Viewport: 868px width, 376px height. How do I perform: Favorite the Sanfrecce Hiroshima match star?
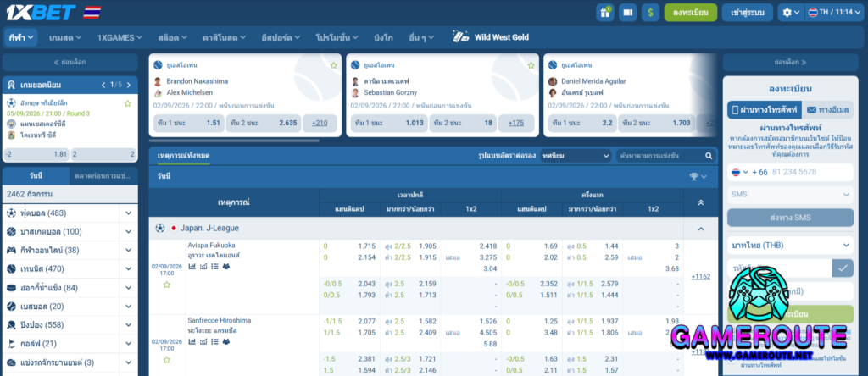167,359
